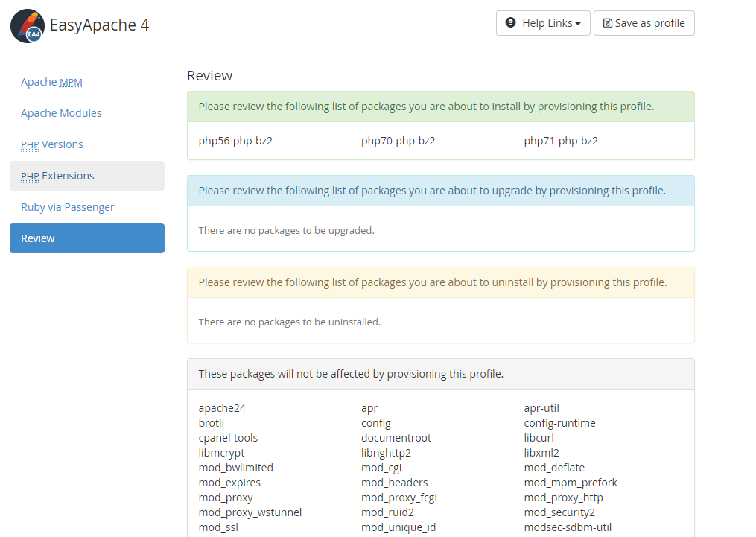Click 'no packages to be uninstalled' text
Image resolution: width=756 pixels, height=537 pixels.
point(289,322)
